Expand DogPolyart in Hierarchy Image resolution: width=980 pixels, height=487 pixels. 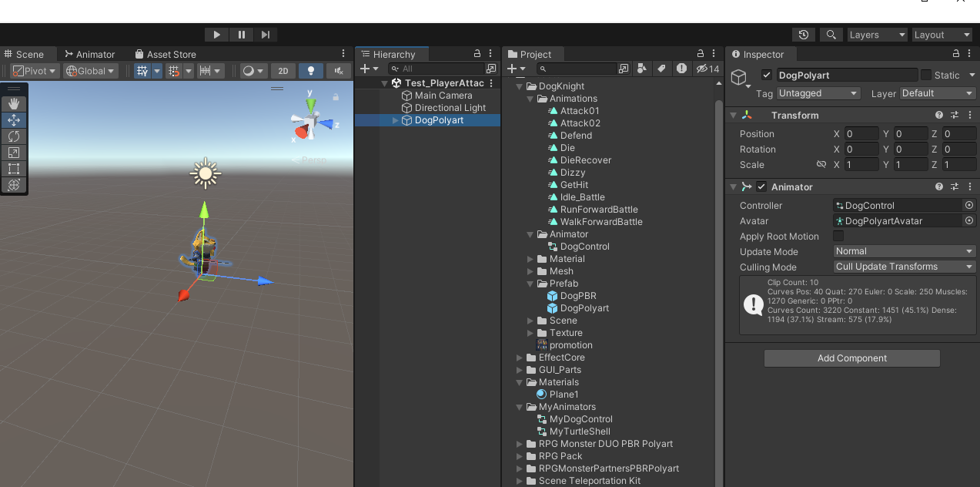pos(396,120)
